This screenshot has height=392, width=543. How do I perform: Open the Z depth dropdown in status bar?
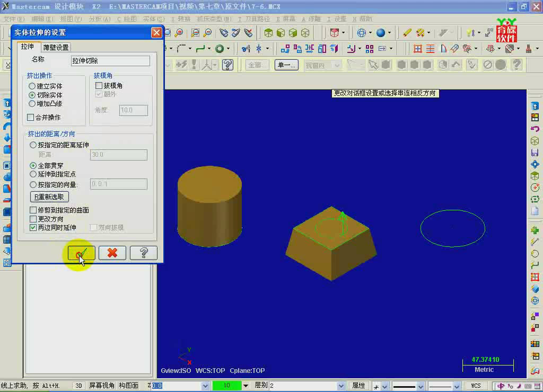tap(205, 386)
